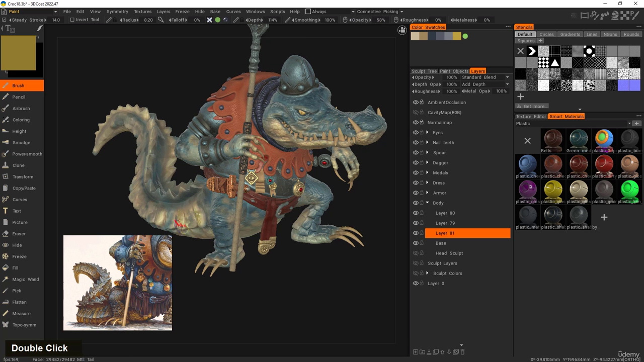Switch to the Texture Editor tab
This screenshot has width=644, height=362.
click(531, 117)
